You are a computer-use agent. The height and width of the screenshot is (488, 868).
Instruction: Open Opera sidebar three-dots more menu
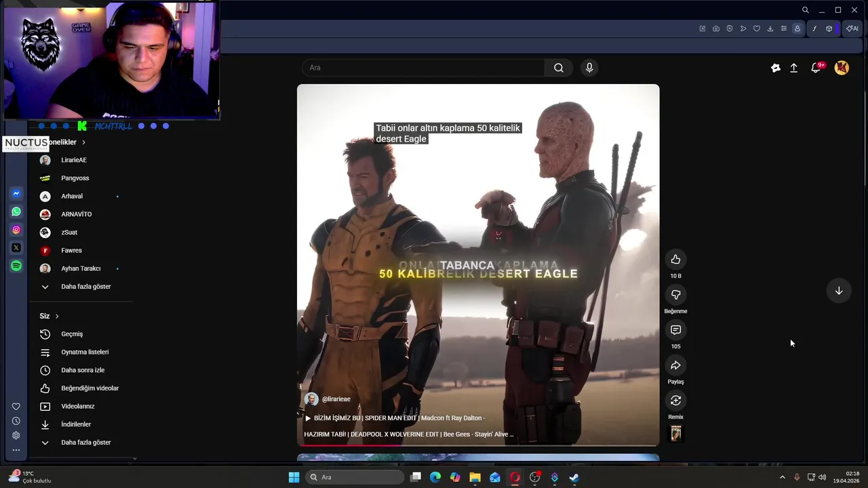click(x=16, y=450)
